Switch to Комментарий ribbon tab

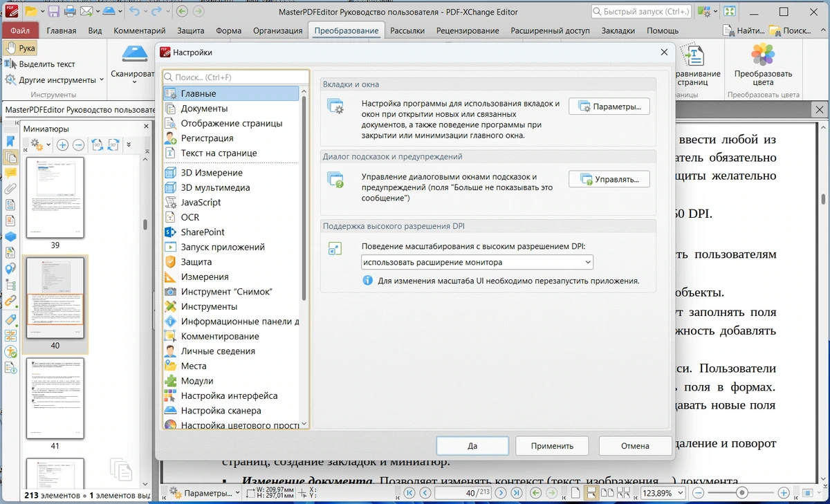140,30
